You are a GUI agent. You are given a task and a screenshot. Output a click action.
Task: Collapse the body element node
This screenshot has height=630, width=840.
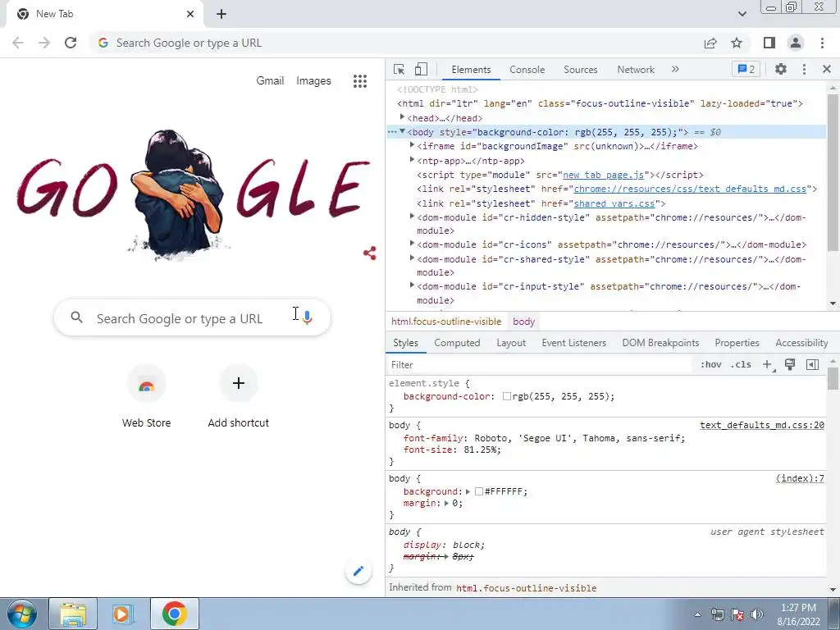[402, 131]
